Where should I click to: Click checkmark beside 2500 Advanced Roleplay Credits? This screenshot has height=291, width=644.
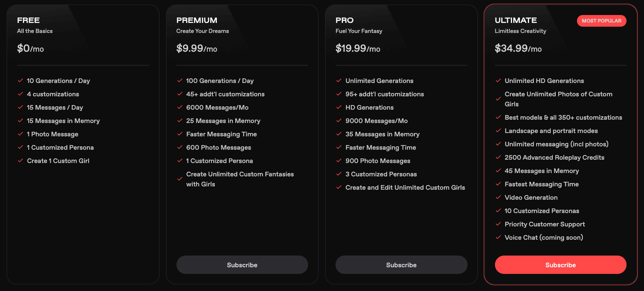[x=498, y=157]
